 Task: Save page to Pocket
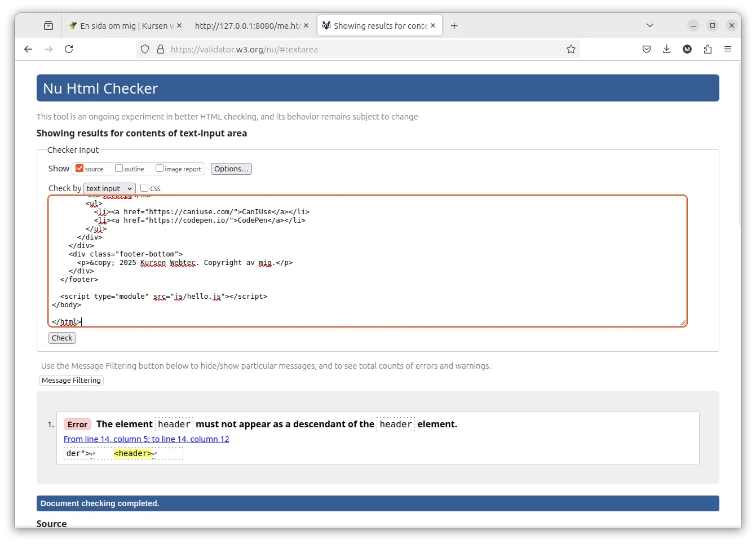[647, 49]
